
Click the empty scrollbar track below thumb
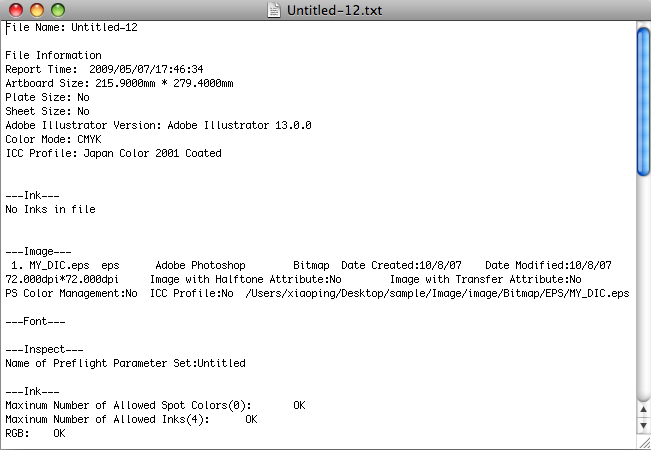pyautogui.click(x=643, y=290)
